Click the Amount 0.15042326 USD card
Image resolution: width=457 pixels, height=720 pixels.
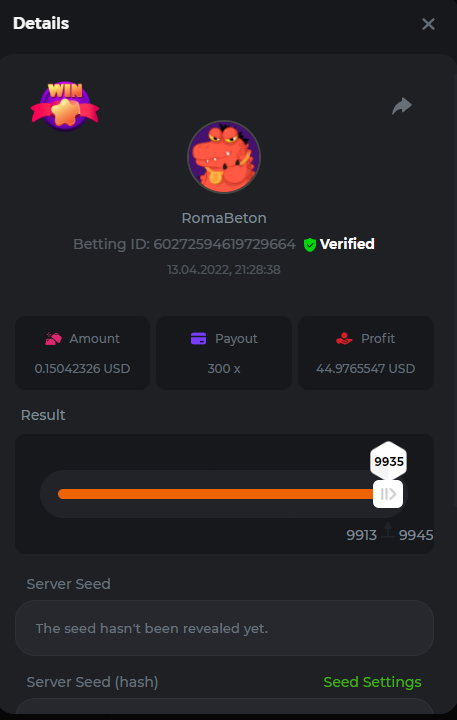coord(83,353)
